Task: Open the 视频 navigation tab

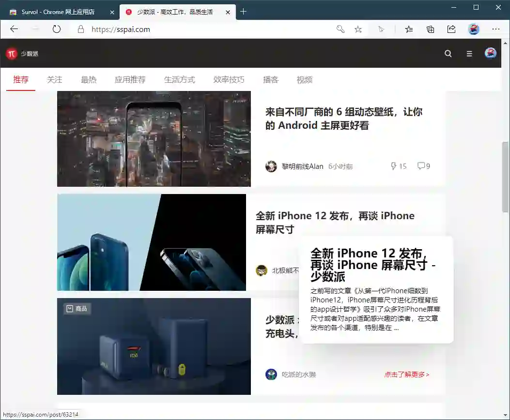Action: click(305, 79)
